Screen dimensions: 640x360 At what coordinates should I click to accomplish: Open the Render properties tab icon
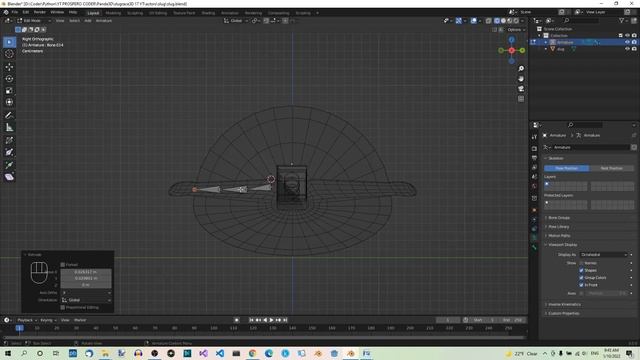coord(534,149)
